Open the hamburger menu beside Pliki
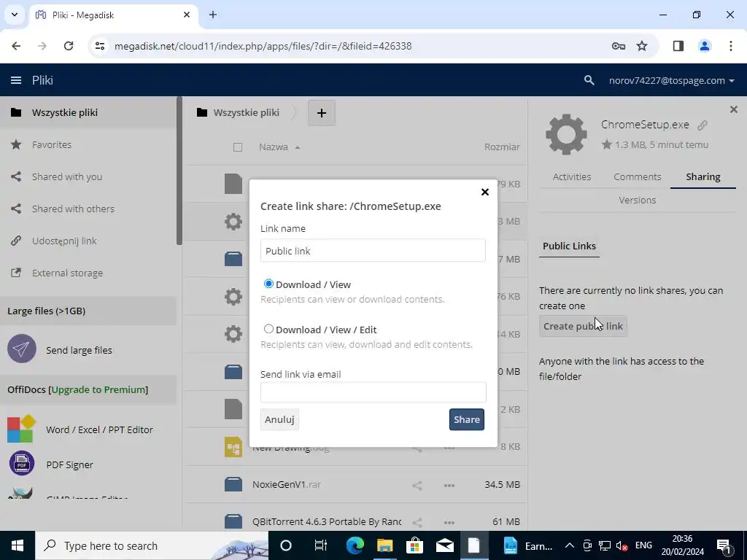Image resolution: width=747 pixels, height=560 pixels. (x=16, y=80)
